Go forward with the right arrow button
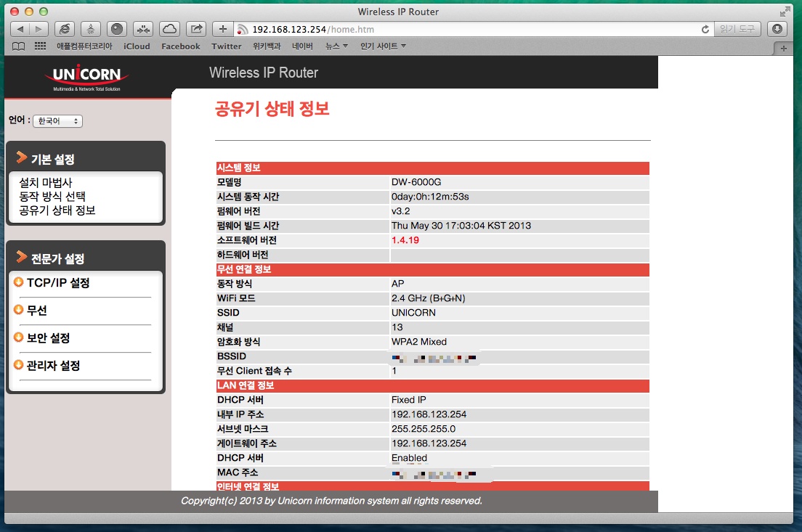 point(39,29)
